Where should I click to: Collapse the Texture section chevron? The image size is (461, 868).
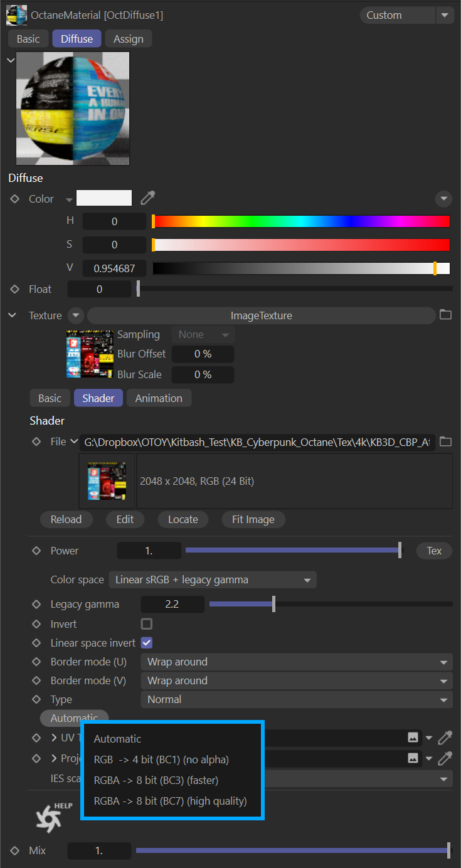pyautogui.click(x=13, y=315)
